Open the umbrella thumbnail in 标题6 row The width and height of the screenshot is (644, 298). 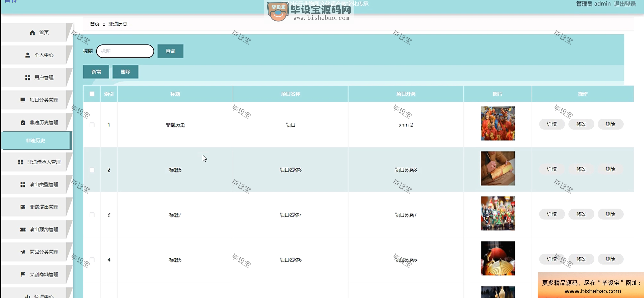(x=498, y=258)
